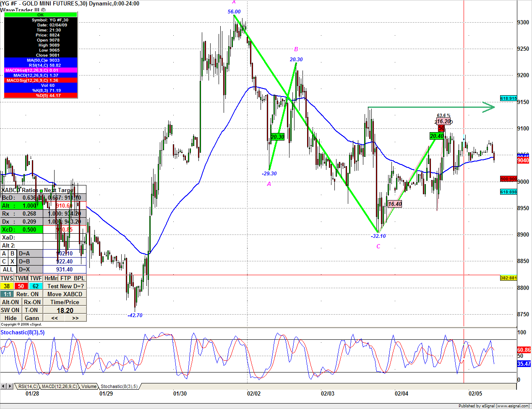Click the 18.20 value field
Screen dimensions: 532x409
pyautogui.click(x=65, y=310)
